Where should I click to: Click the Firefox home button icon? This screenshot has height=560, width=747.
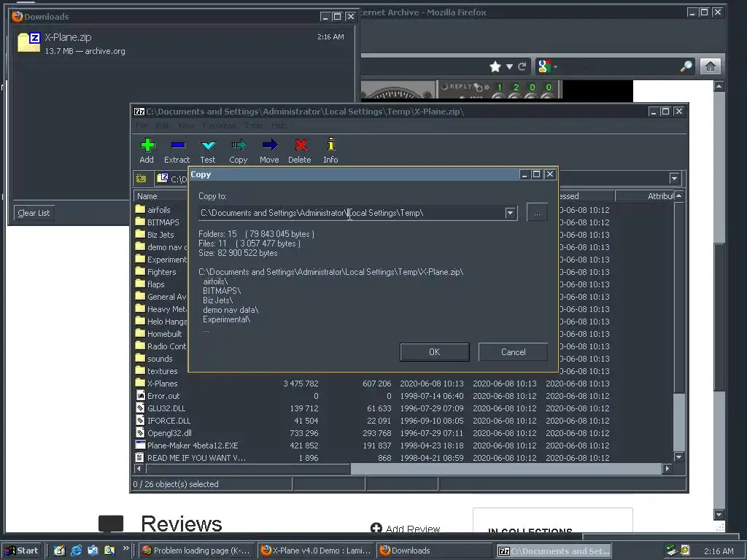711,66
